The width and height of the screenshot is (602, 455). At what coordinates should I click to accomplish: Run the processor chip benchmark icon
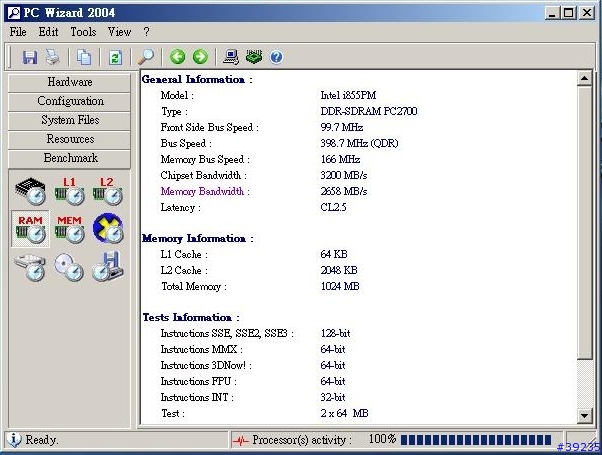coord(31,191)
